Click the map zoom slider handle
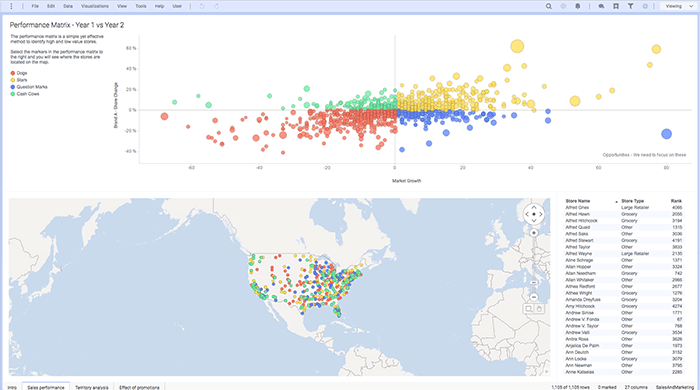Viewport: 700px width, 390px height. (x=534, y=282)
